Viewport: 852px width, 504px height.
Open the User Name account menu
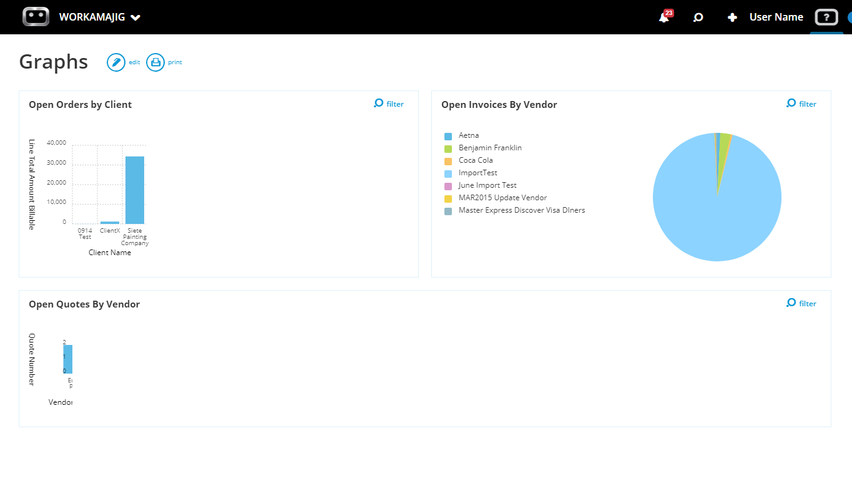click(x=776, y=17)
